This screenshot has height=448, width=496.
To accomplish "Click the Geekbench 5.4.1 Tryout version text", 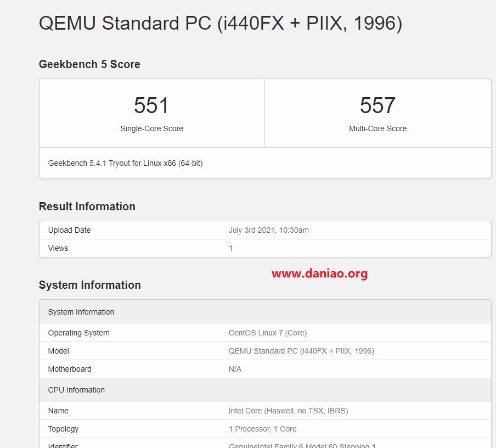I will coord(125,164).
